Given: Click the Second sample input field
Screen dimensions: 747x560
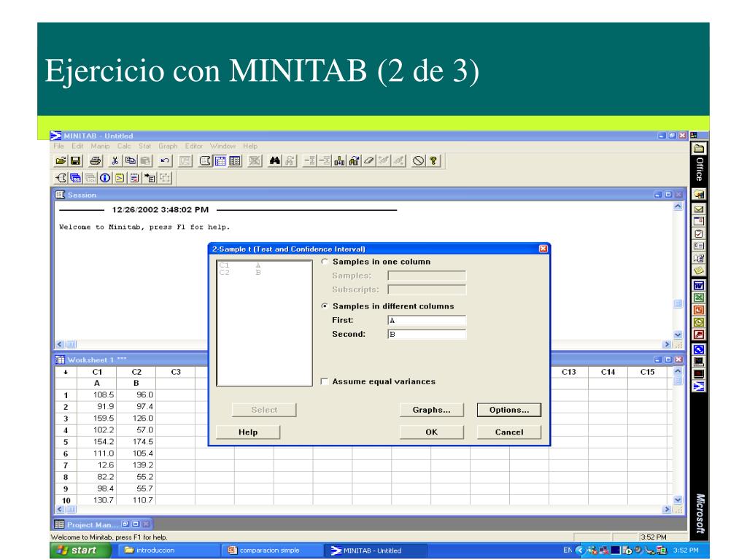Looking at the screenshot, I should click(x=427, y=334).
